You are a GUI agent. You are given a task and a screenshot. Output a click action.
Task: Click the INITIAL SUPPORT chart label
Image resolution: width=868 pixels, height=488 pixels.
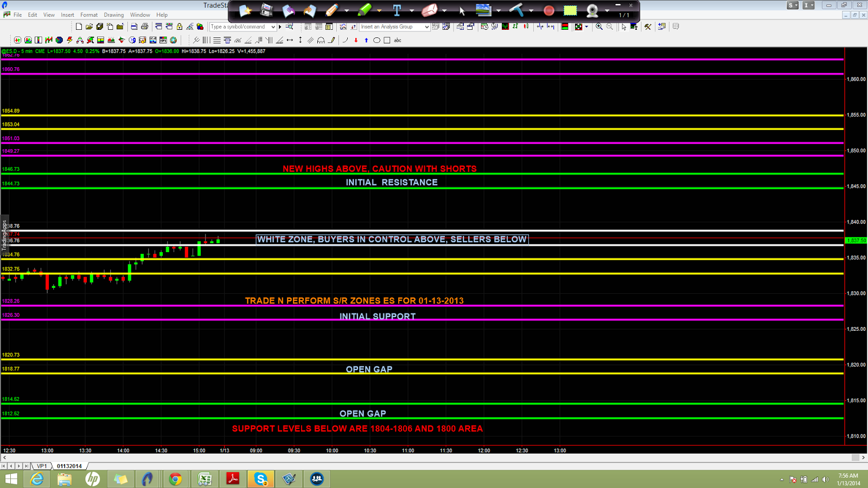pyautogui.click(x=378, y=316)
